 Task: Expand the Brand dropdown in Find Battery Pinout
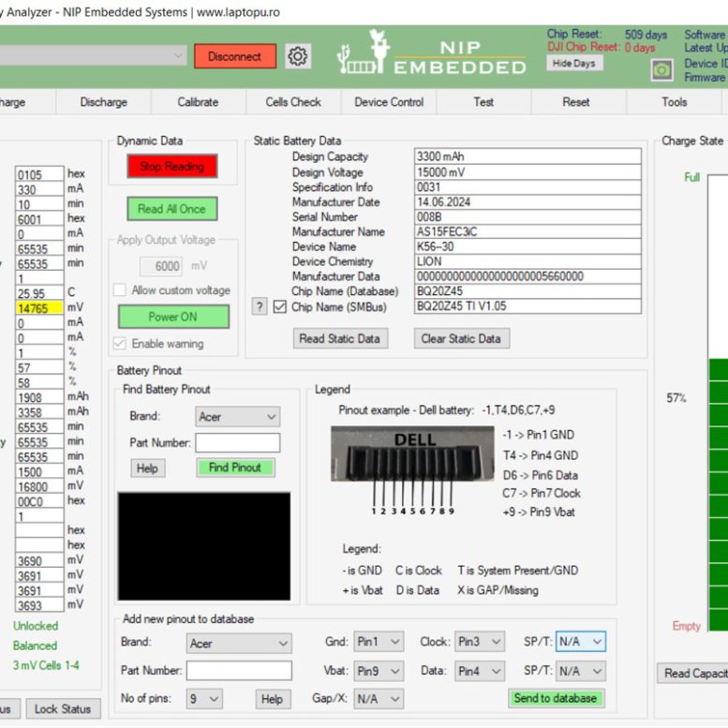(238, 417)
